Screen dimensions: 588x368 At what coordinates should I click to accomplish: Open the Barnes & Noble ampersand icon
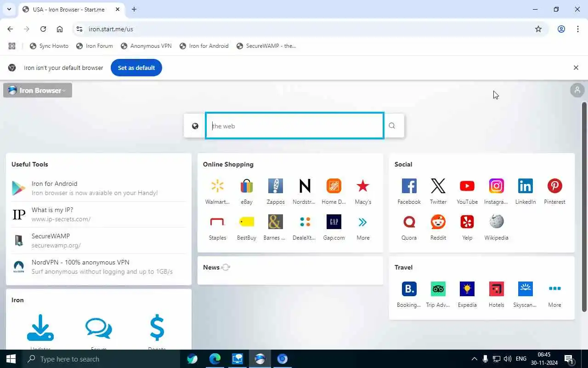pyautogui.click(x=276, y=222)
